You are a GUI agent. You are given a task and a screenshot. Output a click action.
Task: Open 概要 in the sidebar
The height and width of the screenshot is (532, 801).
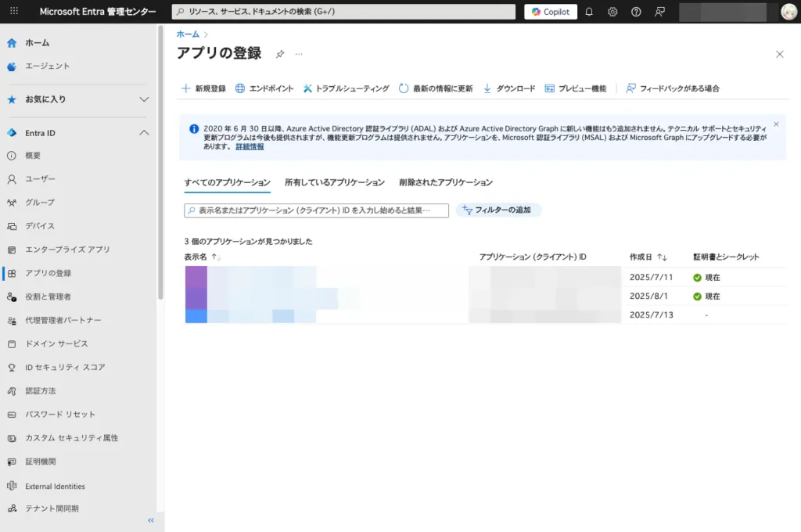(33, 156)
